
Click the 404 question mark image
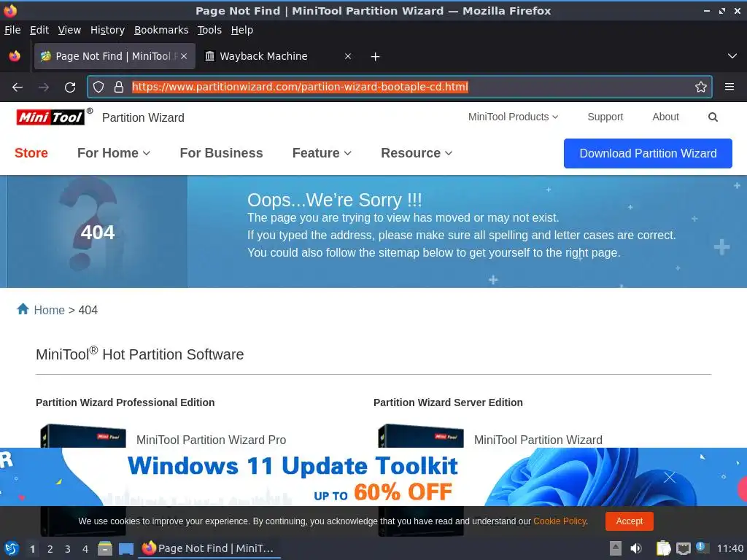coord(97,232)
